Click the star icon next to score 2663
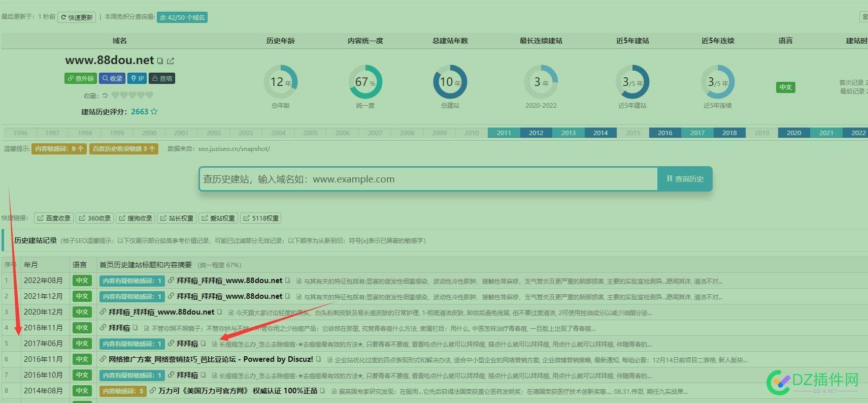 click(x=154, y=111)
